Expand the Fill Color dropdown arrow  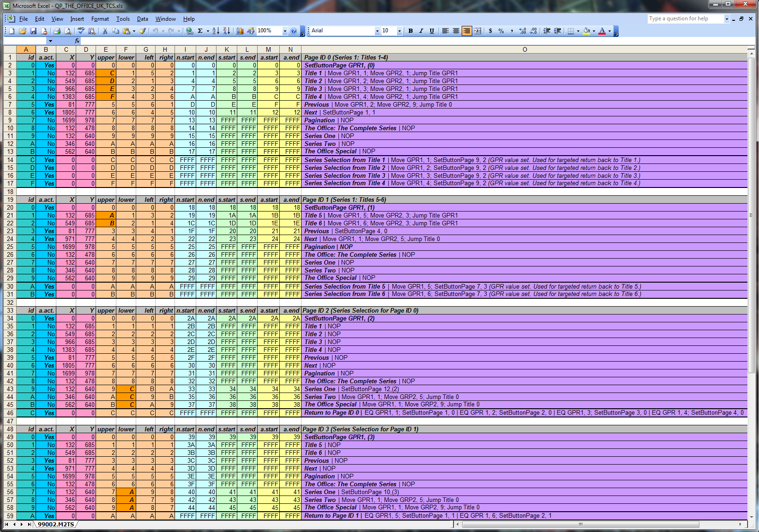pos(594,31)
